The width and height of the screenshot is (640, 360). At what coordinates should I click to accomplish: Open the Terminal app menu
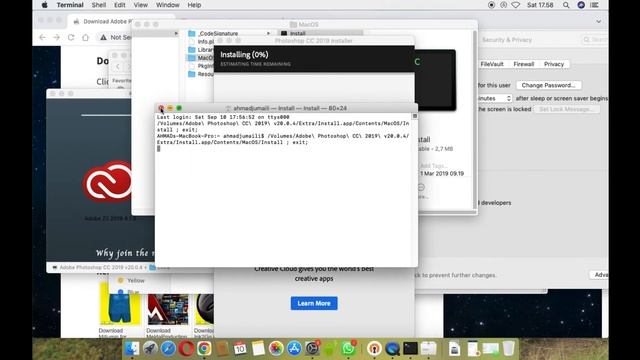pos(70,5)
